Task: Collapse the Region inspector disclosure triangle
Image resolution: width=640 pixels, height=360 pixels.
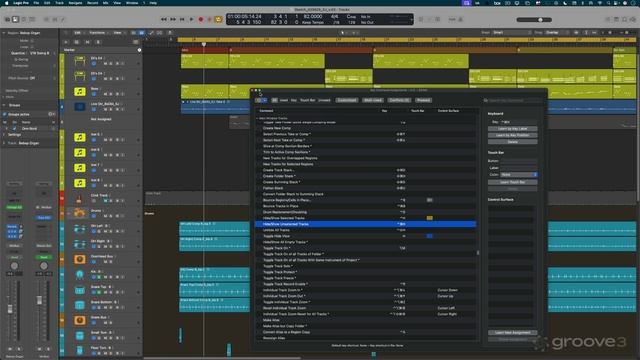Action: pos(4,33)
